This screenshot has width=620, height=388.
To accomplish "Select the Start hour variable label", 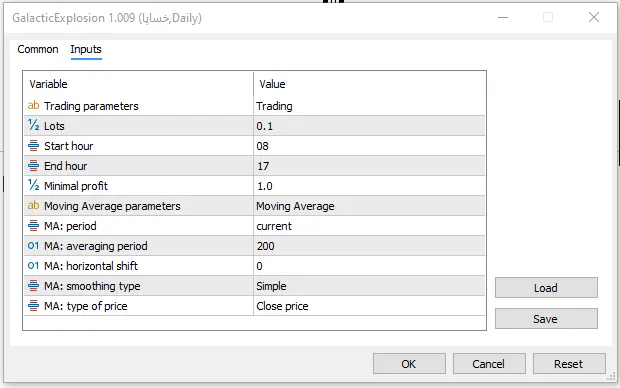I will pyautogui.click(x=69, y=146).
